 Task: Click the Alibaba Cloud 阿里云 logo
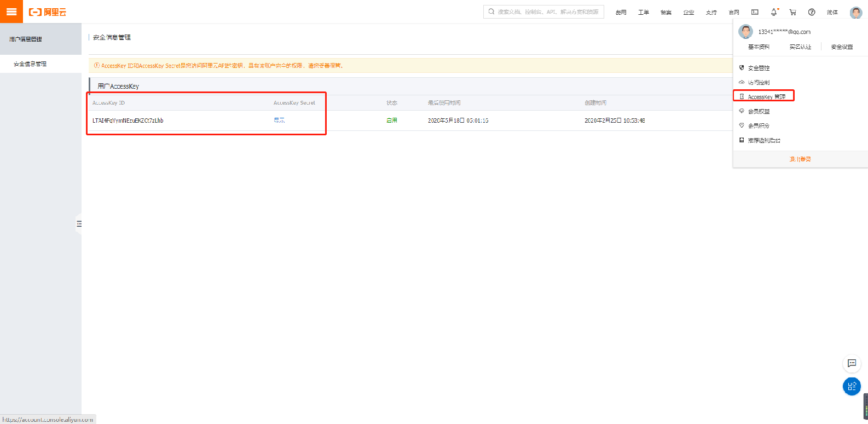(48, 12)
